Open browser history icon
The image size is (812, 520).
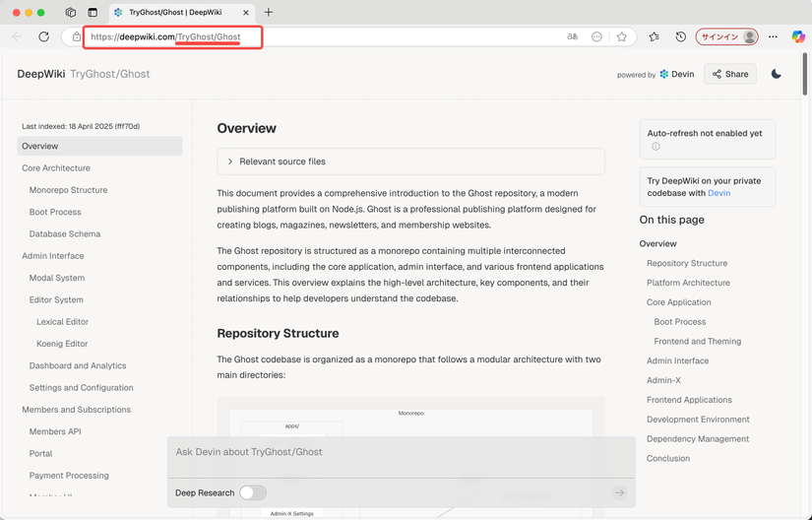pos(680,36)
